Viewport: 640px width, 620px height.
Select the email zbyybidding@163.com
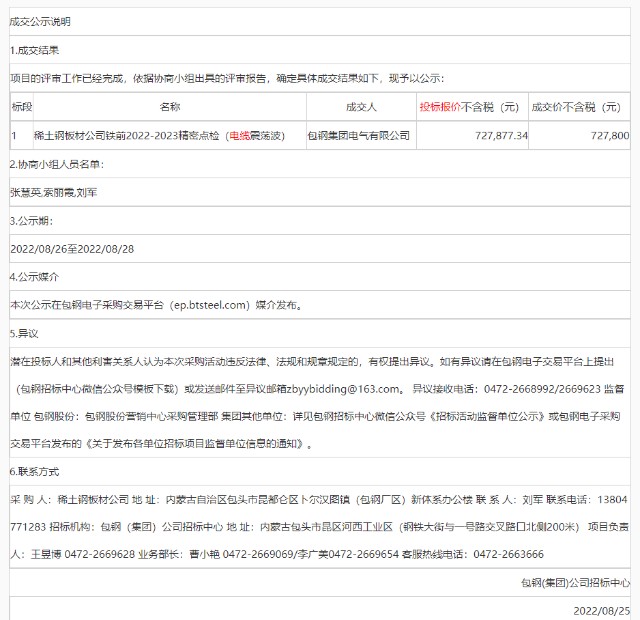coord(343,389)
